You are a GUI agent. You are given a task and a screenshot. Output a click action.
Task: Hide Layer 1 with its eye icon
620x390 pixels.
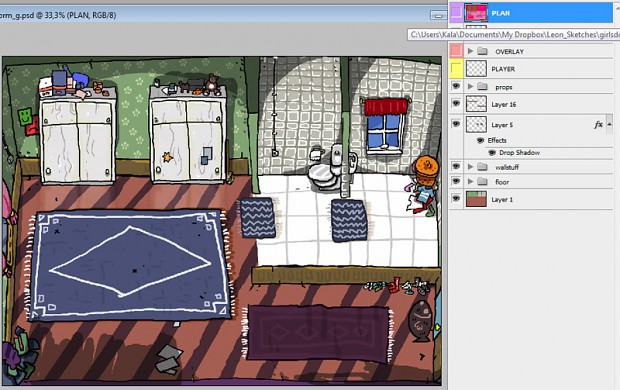[456, 199]
